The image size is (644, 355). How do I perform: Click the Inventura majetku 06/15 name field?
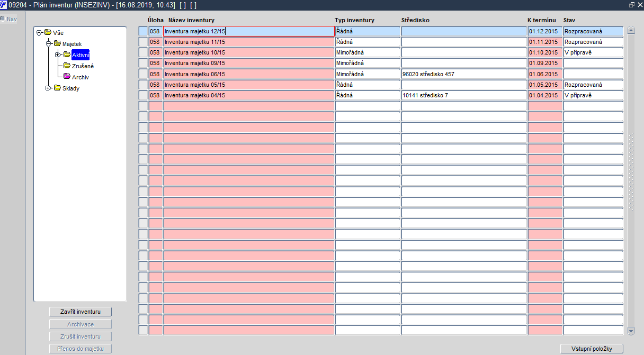(x=249, y=74)
